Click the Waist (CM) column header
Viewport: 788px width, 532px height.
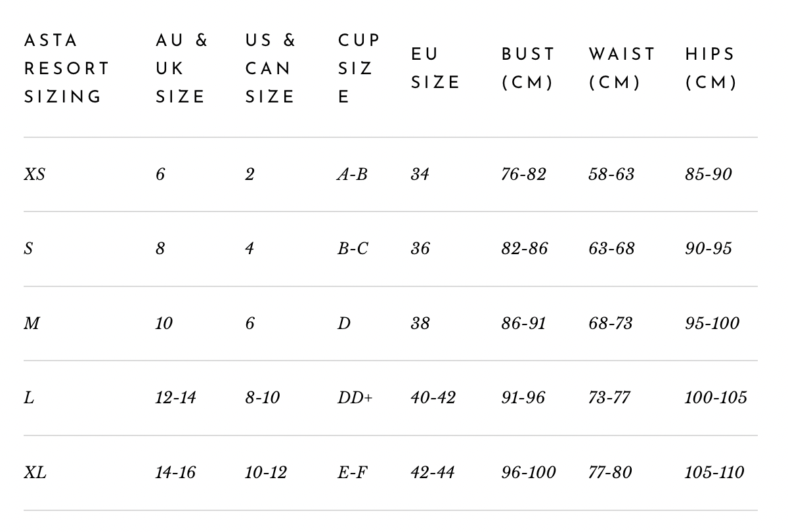[621, 68]
